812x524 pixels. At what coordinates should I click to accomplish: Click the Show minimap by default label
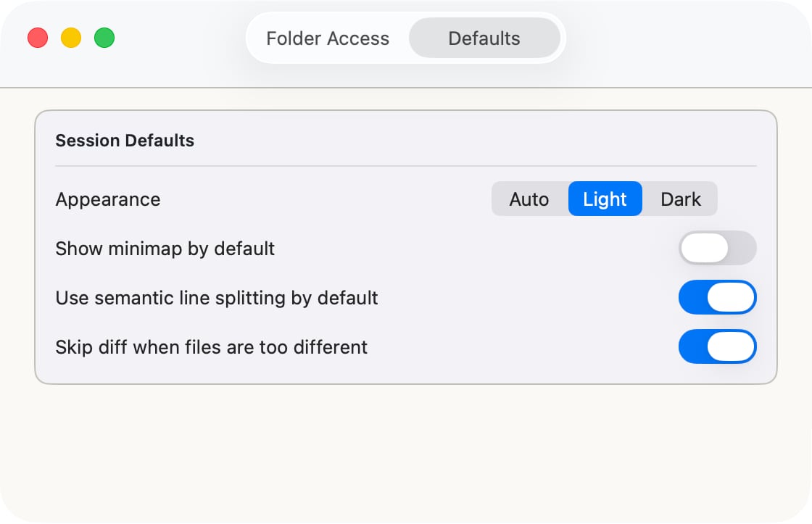165,249
